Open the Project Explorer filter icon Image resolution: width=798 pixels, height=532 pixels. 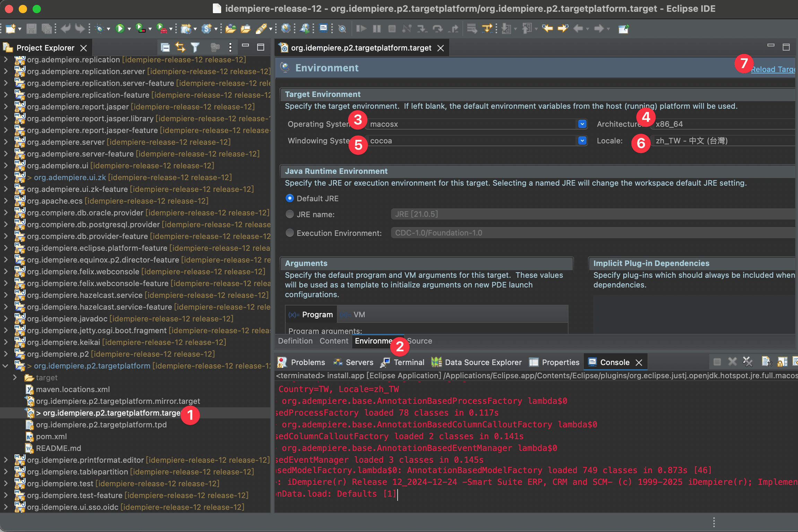pos(195,47)
